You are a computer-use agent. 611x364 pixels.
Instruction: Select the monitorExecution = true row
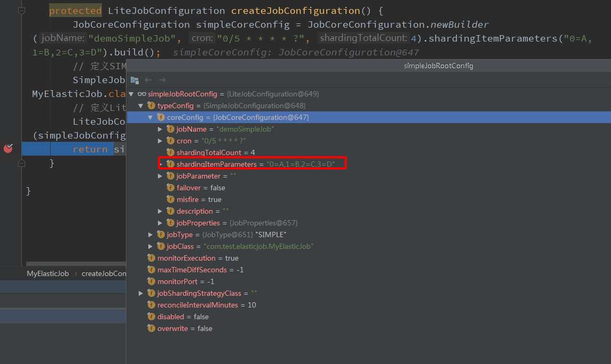369,258
